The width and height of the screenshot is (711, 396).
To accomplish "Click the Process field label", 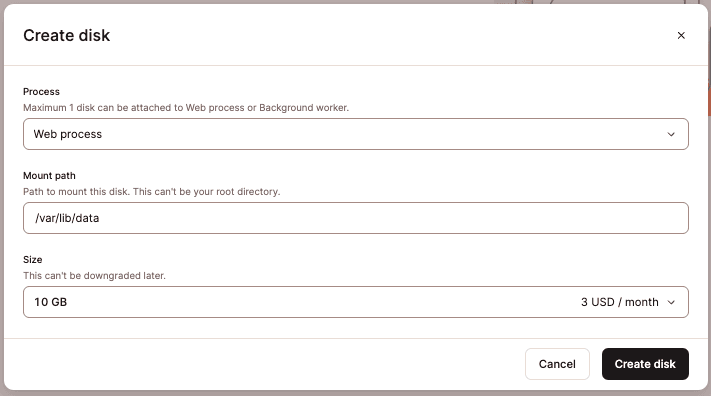I will (41, 92).
